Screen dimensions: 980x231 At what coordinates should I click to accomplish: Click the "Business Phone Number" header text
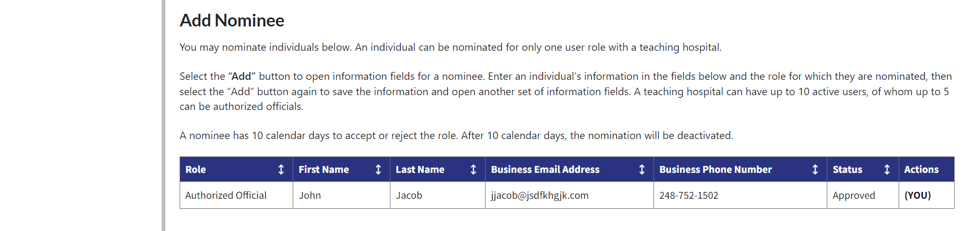(715, 170)
